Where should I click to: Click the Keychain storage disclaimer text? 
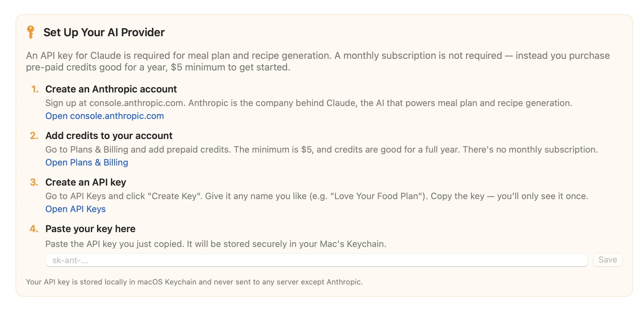tap(195, 282)
